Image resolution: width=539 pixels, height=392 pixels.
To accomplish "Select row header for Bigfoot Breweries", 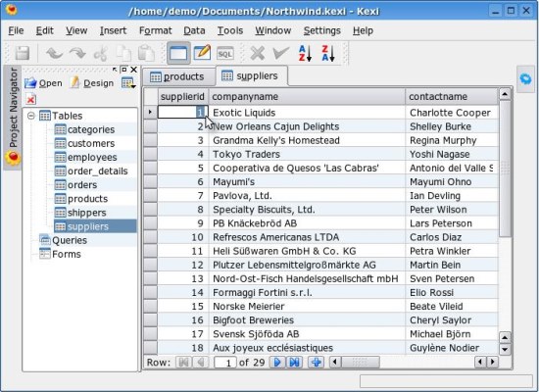I will (x=150, y=320).
